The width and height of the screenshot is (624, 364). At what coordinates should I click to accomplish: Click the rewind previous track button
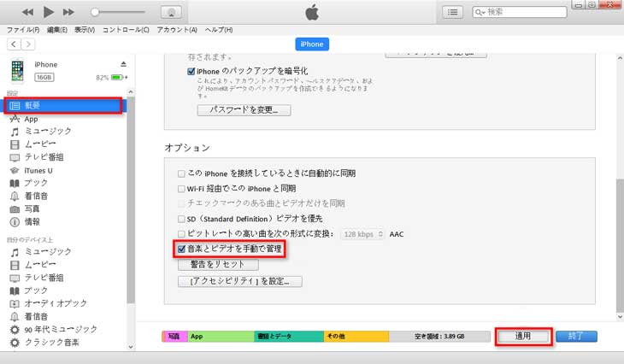(27, 12)
